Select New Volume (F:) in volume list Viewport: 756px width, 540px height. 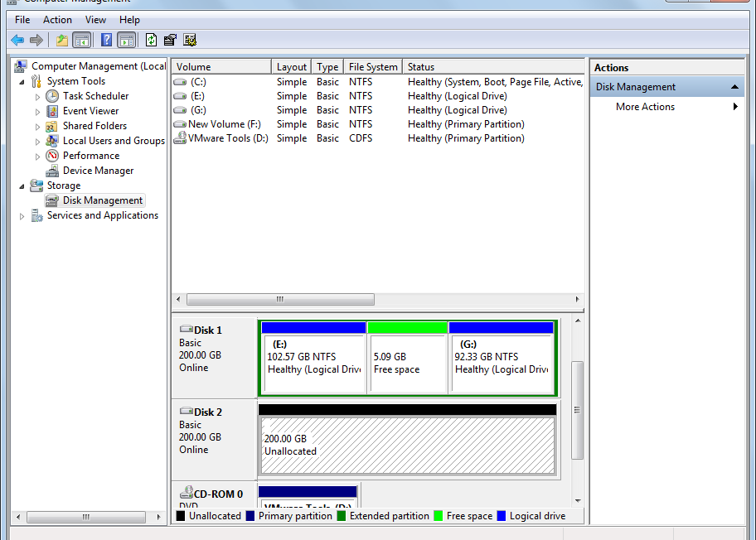[x=224, y=124]
